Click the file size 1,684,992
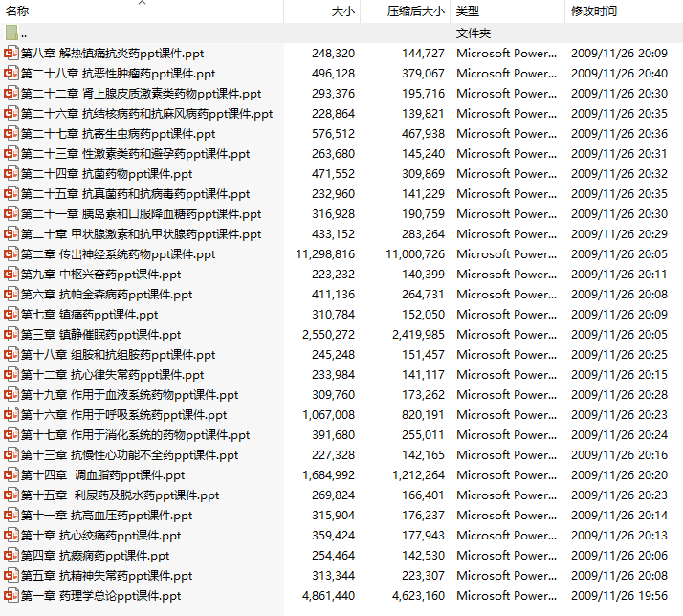This screenshot has height=616, width=683. [328, 474]
